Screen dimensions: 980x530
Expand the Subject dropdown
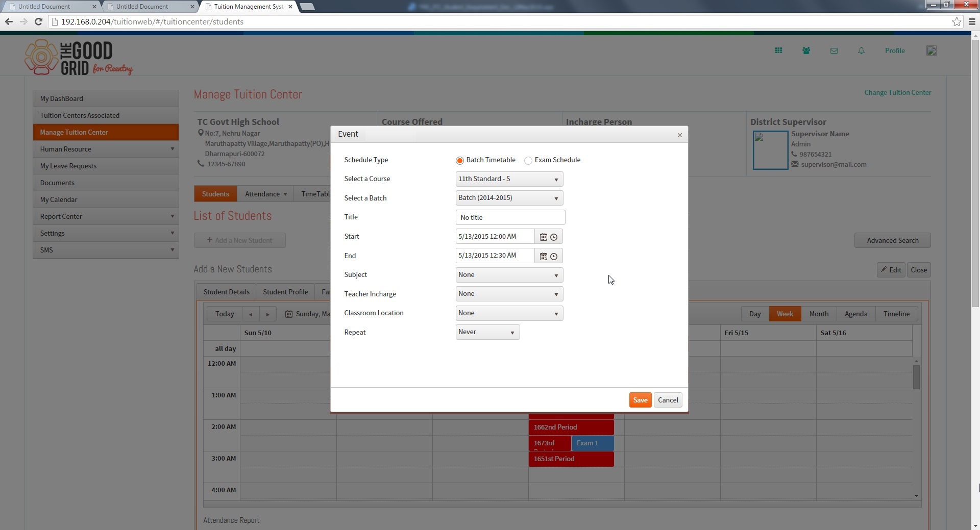point(509,275)
